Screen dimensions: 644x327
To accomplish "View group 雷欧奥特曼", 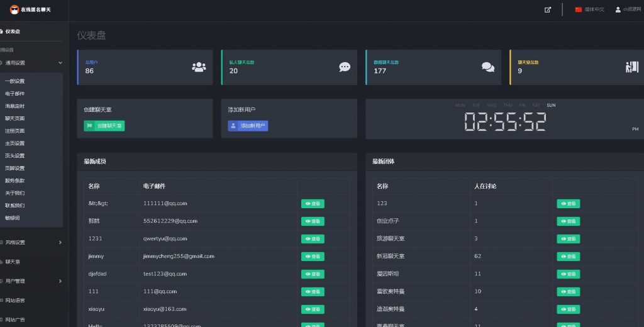I will pyautogui.click(x=569, y=292).
